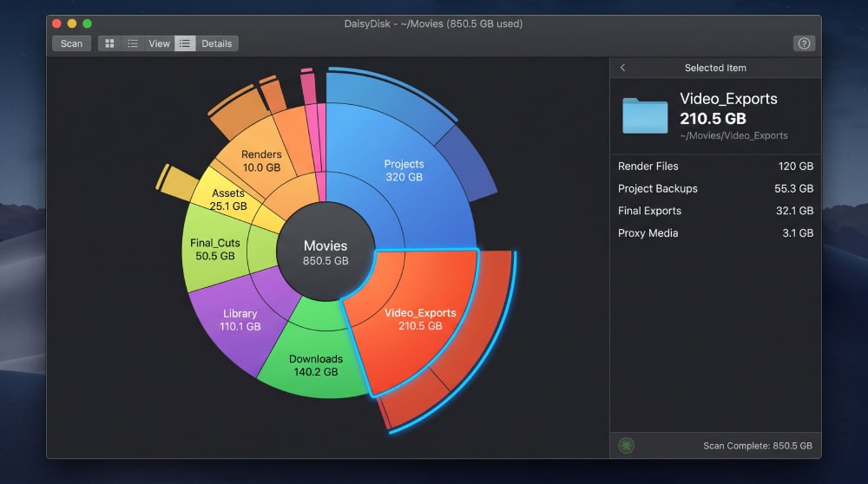Screen dimensions: 868x484
Task: Select the yellow Assets segment
Action: click(227, 198)
